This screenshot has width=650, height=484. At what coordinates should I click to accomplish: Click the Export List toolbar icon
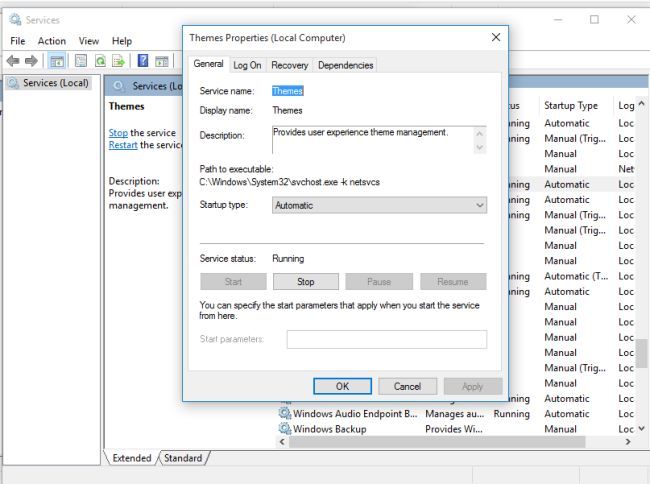click(119, 61)
